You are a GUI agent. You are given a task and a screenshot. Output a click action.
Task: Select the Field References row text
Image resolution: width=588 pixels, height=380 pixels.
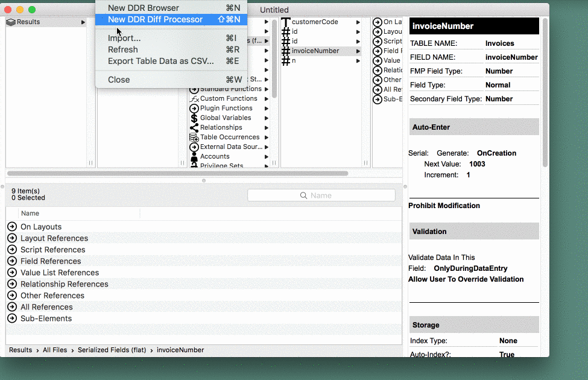coord(51,261)
